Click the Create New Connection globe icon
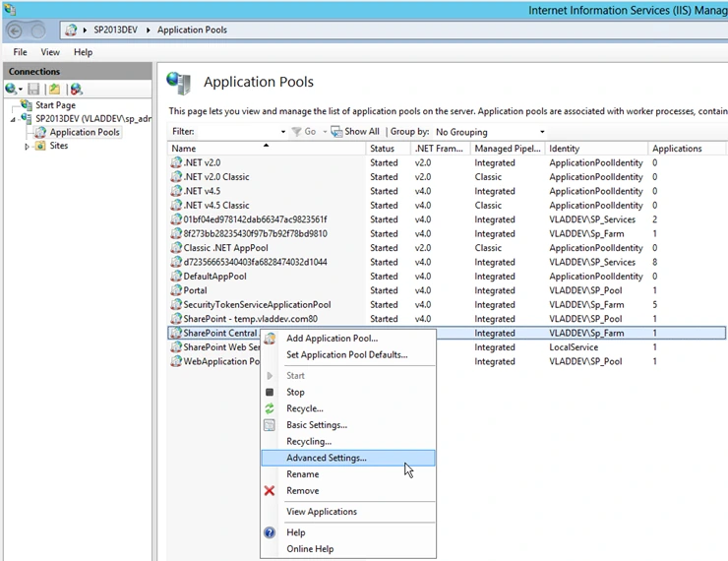Screen dimensions: 728x561 (x=11, y=89)
